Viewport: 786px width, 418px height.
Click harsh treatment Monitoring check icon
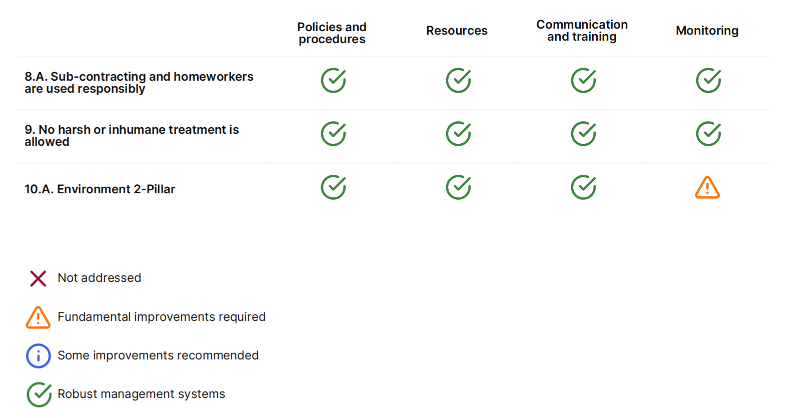click(x=708, y=133)
